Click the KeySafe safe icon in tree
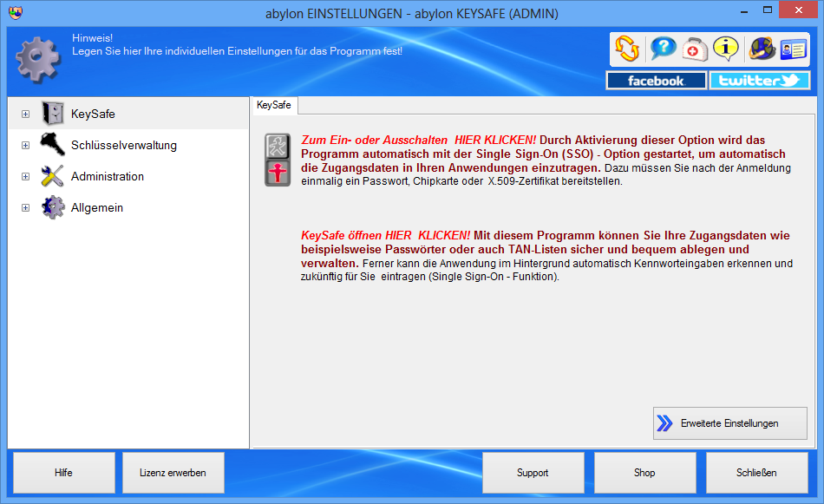Viewport: 824px width, 504px height. 53,113
